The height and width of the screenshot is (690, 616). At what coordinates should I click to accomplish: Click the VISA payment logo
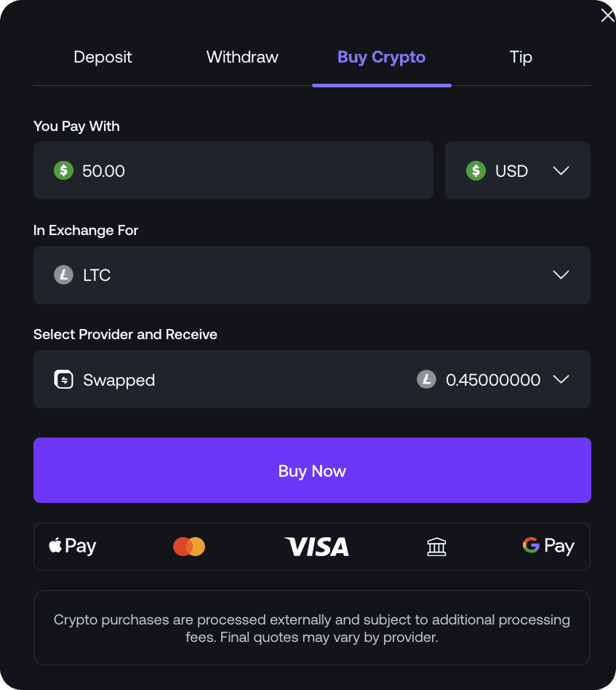click(x=316, y=547)
